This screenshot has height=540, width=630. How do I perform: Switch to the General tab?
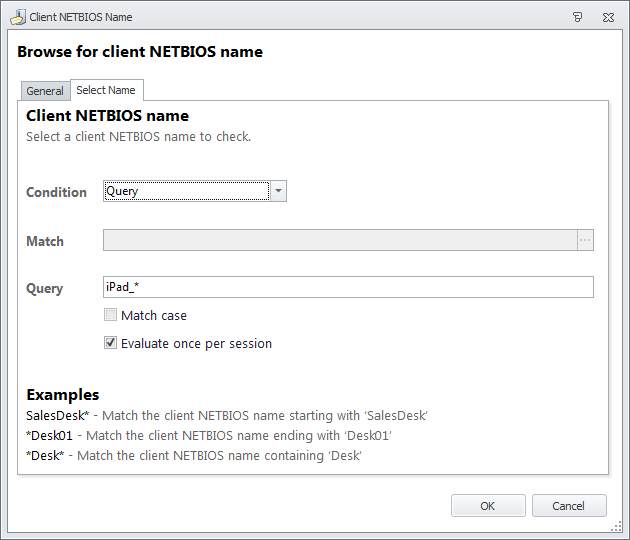click(x=45, y=91)
